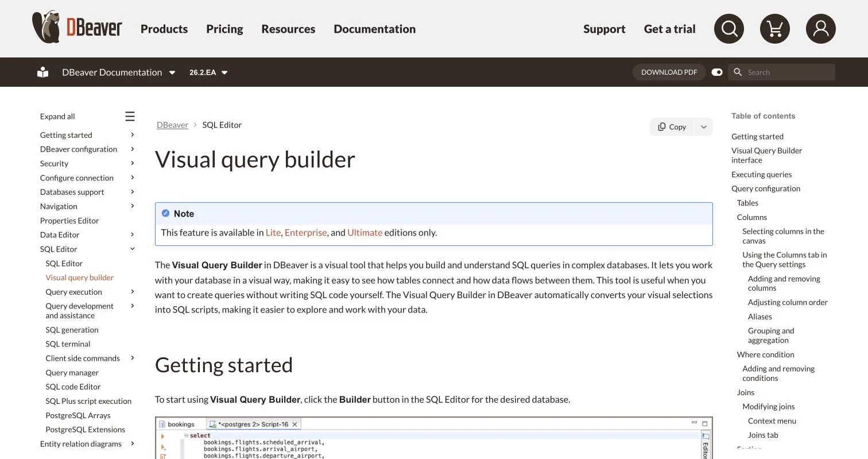Click the blue Note check icon
868x459 pixels.
click(166, 213)
